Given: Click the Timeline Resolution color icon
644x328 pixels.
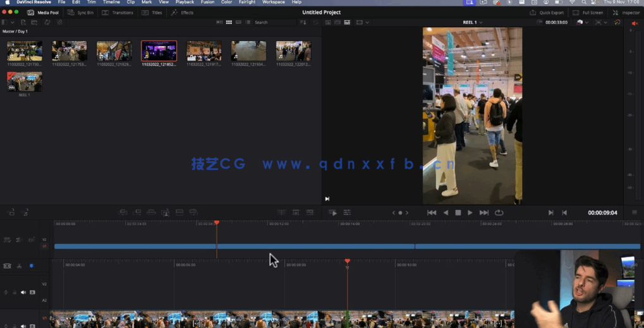Looking at the screenshot, I should [617, 22].
